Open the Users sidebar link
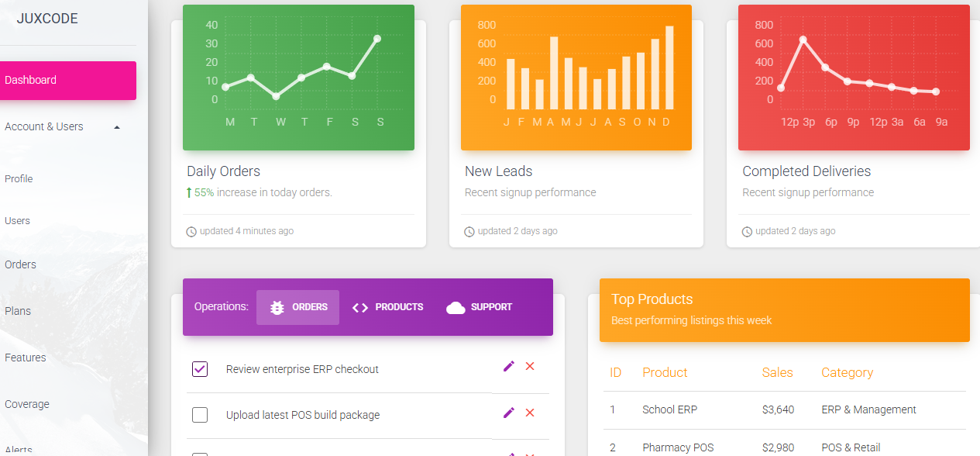Image resolution: width=980 pixels, height=456 pixels. tap(17, 221)
